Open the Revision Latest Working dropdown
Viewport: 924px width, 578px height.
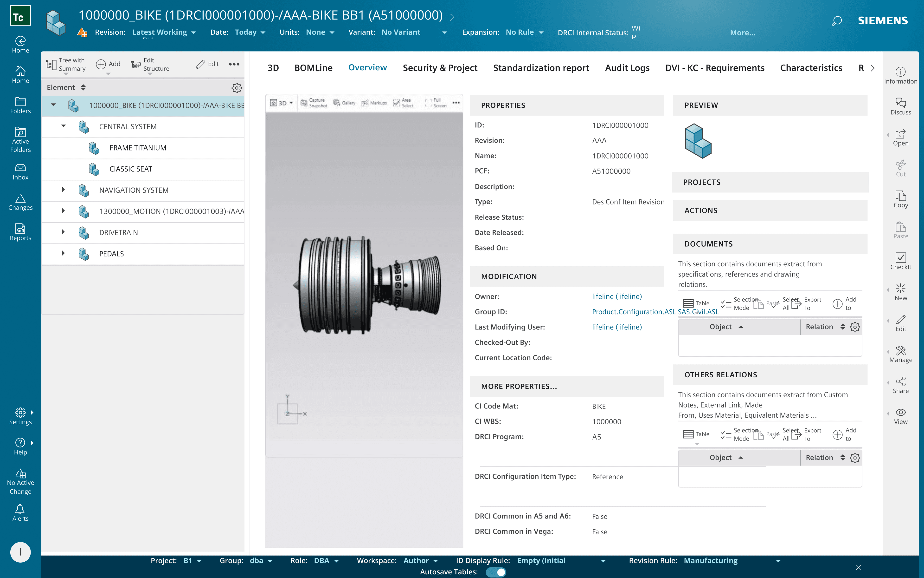[x=164, y=32]
